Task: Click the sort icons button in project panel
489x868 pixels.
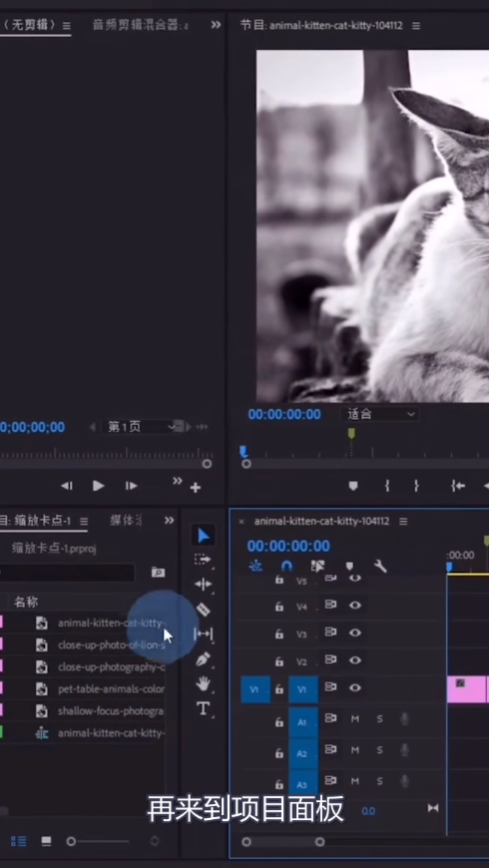Action: [155, 841]
